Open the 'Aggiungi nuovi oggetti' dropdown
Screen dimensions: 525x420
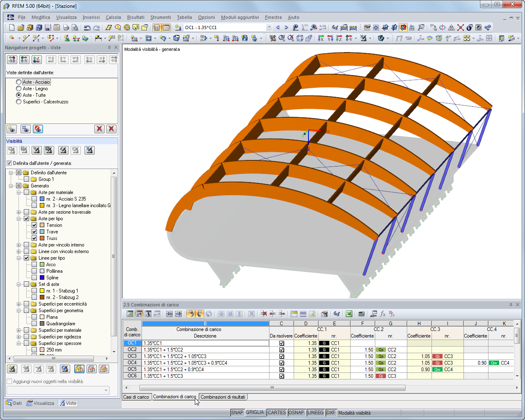click(x=106, y=390)
